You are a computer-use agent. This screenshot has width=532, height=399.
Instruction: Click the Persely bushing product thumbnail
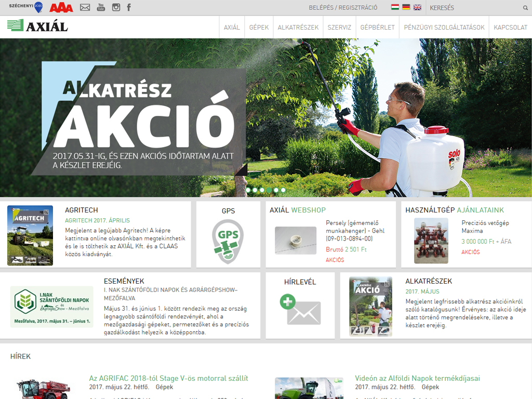[x=296, y=241]
